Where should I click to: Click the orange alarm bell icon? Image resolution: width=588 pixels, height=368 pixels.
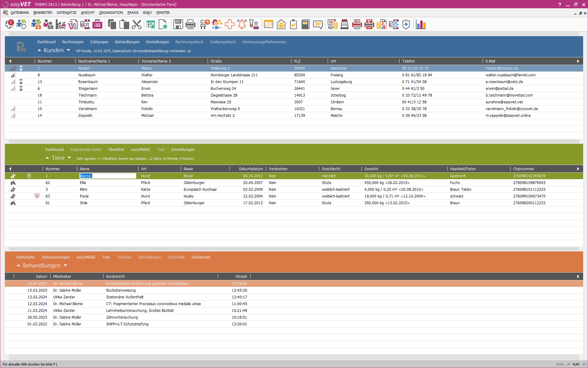click(x=242, y=25)
